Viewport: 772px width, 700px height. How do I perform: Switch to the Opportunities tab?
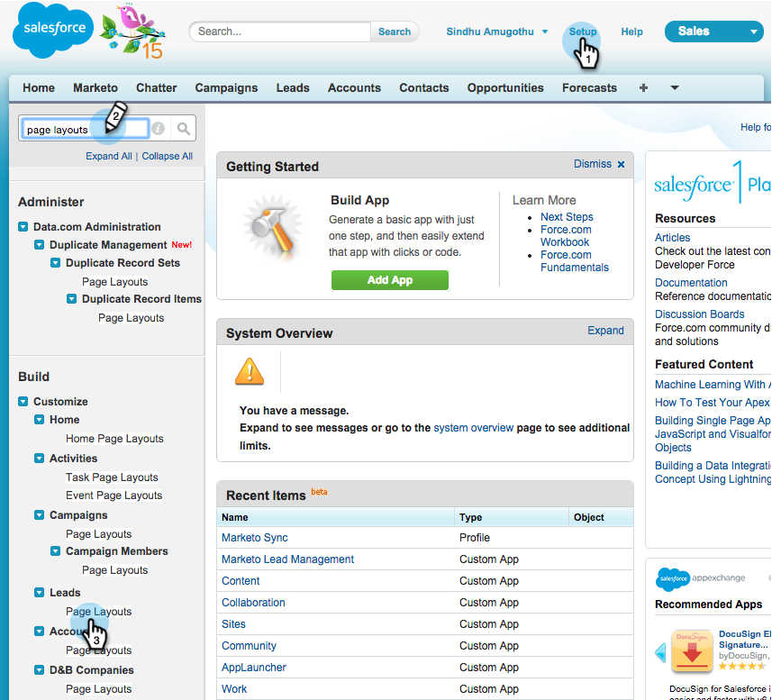click(x=505, y=87)
